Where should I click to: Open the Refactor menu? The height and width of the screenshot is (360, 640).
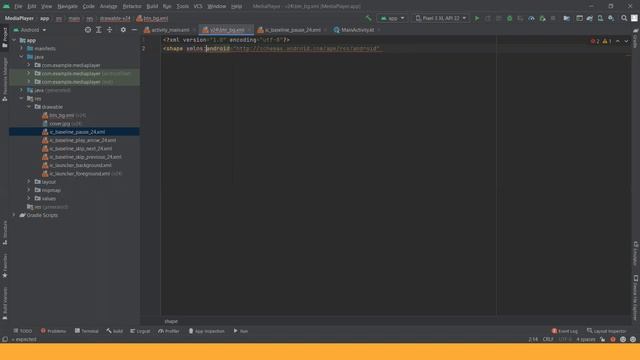pyautogui.click(x=132, y=6)
